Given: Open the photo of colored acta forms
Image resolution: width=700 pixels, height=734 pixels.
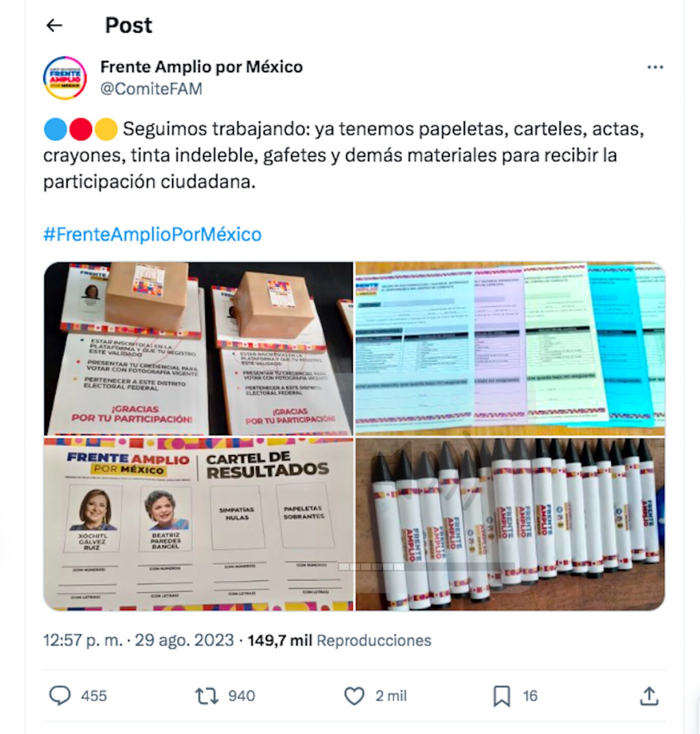Looking at the screenshot, I should pos(510,349).
